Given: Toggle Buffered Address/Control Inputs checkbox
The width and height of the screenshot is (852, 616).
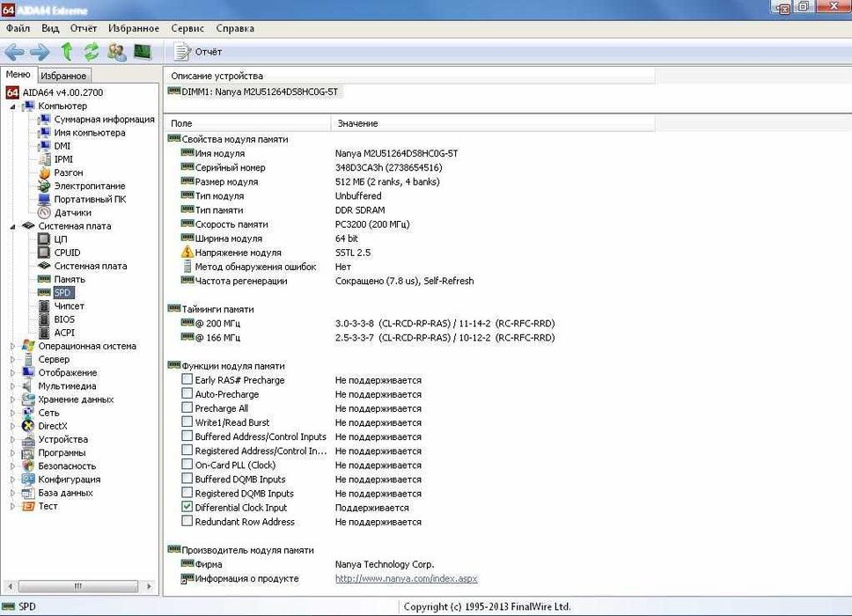Looking at the screenshot, I should coord(187,436).
